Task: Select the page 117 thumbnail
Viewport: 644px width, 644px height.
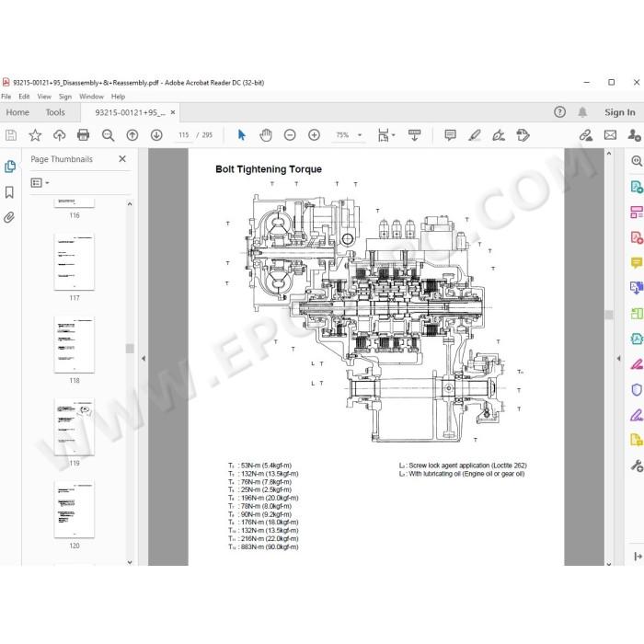Action: click(x=75, y=261)
